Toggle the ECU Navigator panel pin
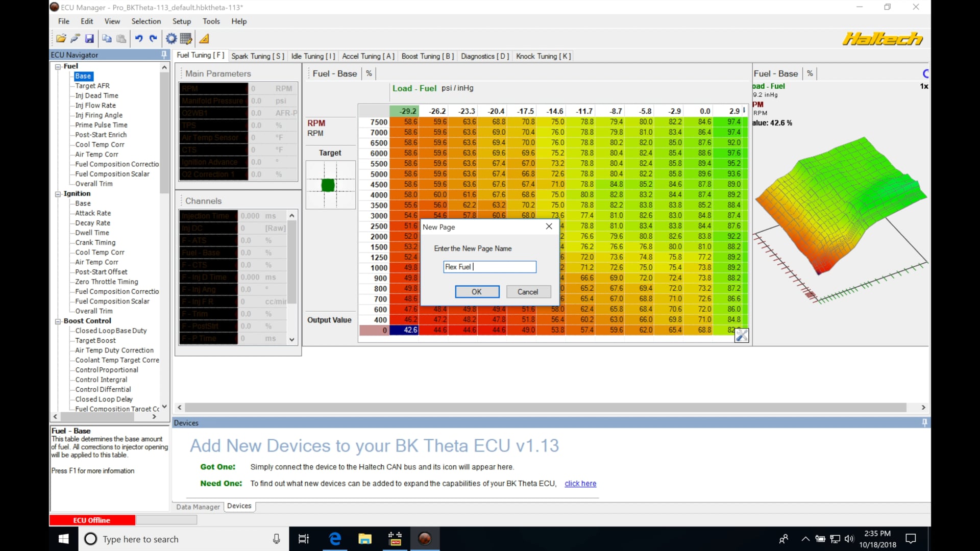This screenshot has height=551, width=980. click(163, 55)
